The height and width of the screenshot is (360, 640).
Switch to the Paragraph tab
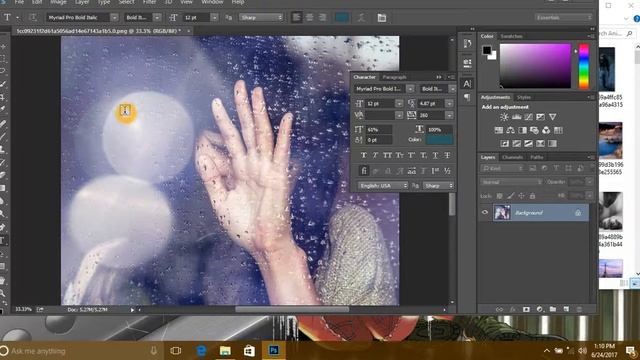coord(394,77)
